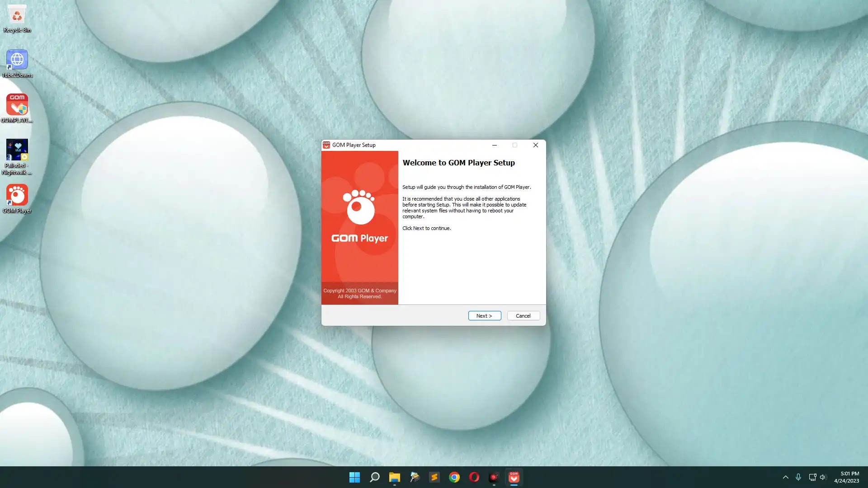Open the Windows Start menu
The width and height of the screenshot is (868, 488).
pyautogui.click(x=354, y=477)
